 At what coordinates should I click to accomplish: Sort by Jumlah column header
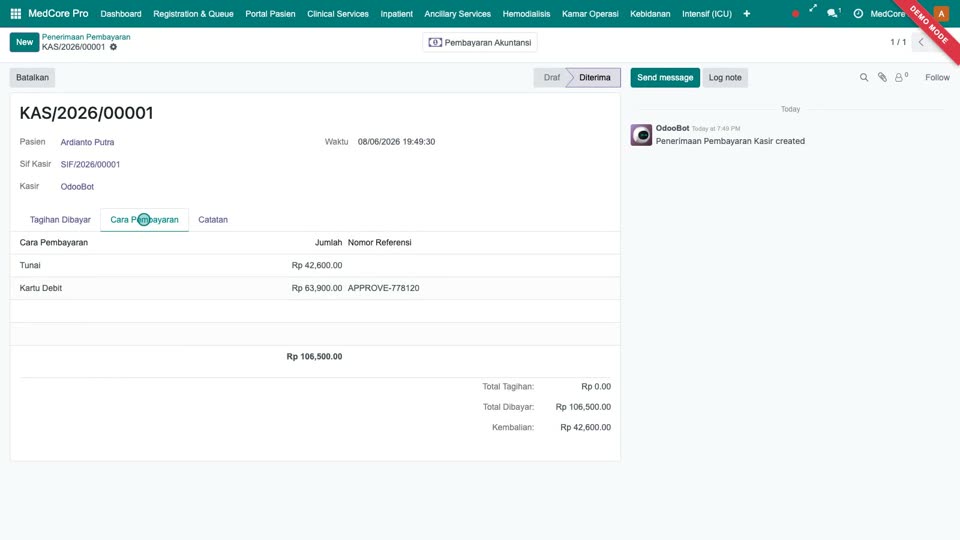click(328, 242)
